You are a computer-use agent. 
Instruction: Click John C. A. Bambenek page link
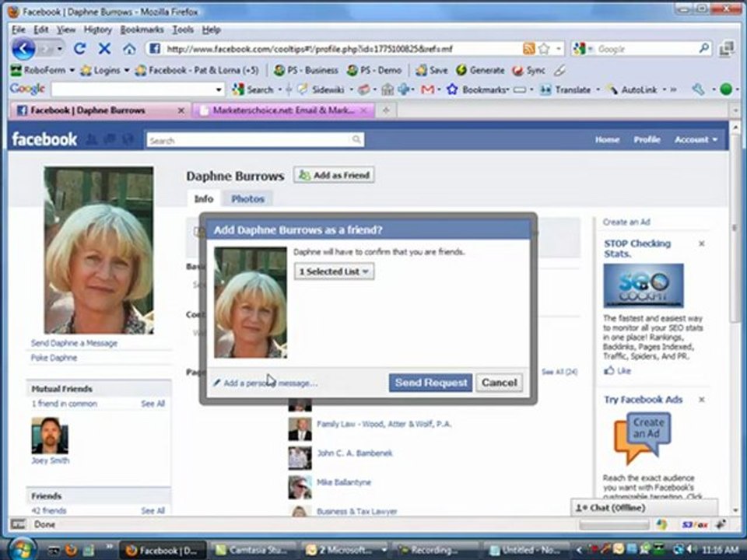click(x=355, y=453)
